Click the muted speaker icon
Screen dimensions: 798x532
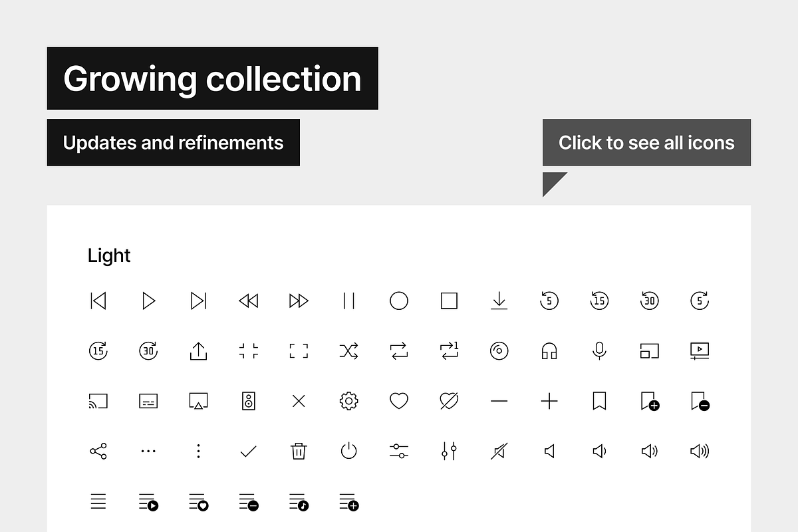(x=499, y=451)
